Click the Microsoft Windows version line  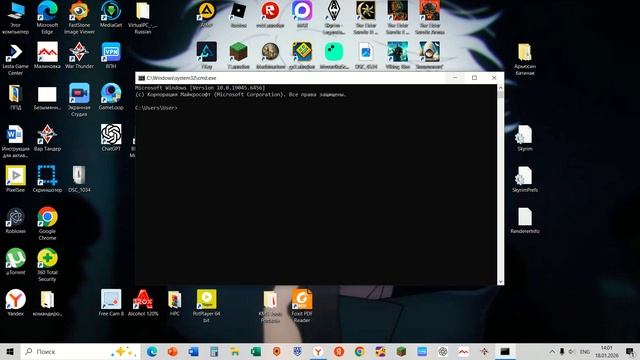pyautogui.click(x=200, y=88)
